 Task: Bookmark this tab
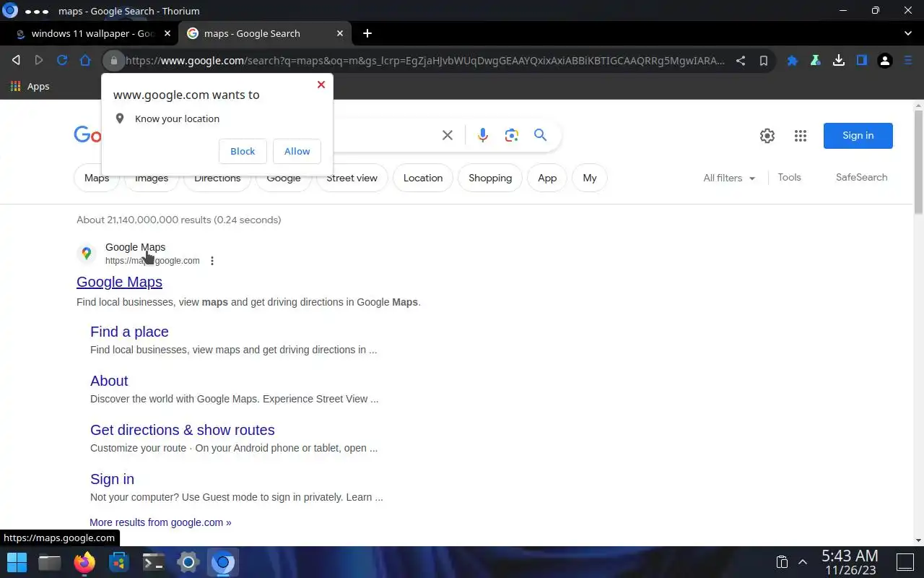[x=764, y=61]
